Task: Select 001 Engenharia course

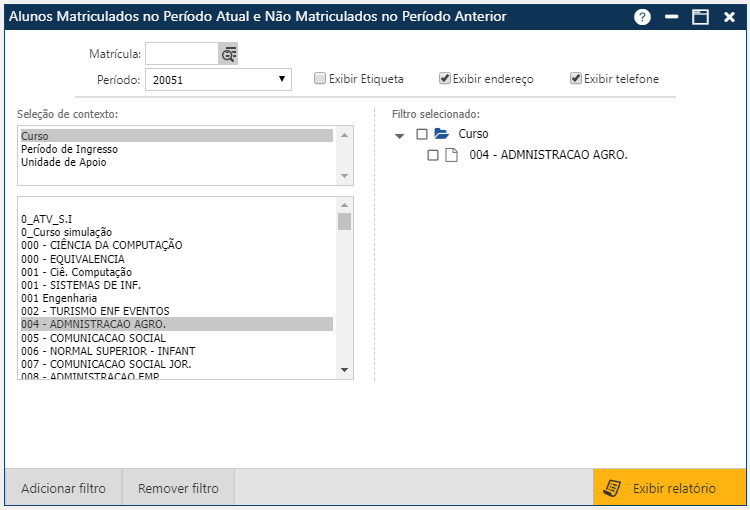Action: click(176, 298)
